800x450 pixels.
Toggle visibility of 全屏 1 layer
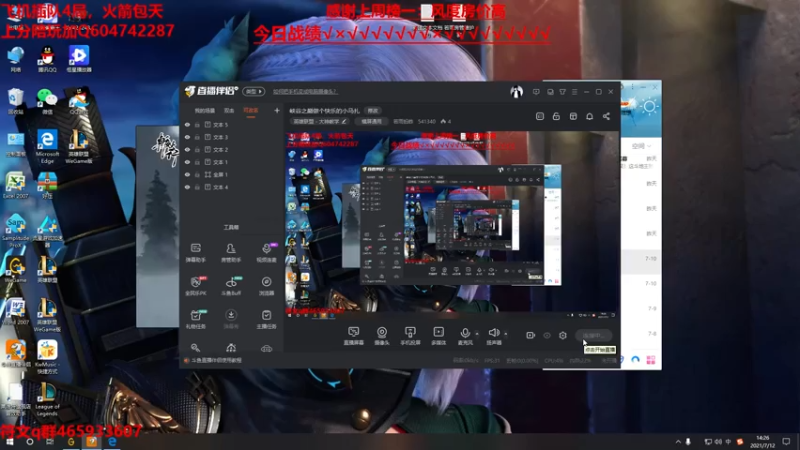click(x=187, y=174)
